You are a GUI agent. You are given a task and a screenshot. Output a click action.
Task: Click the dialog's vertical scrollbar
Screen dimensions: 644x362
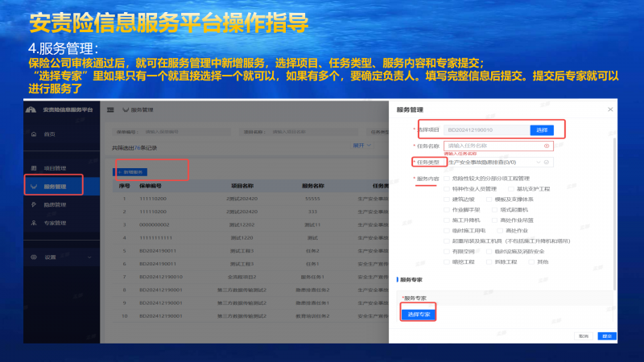(614, 213)
